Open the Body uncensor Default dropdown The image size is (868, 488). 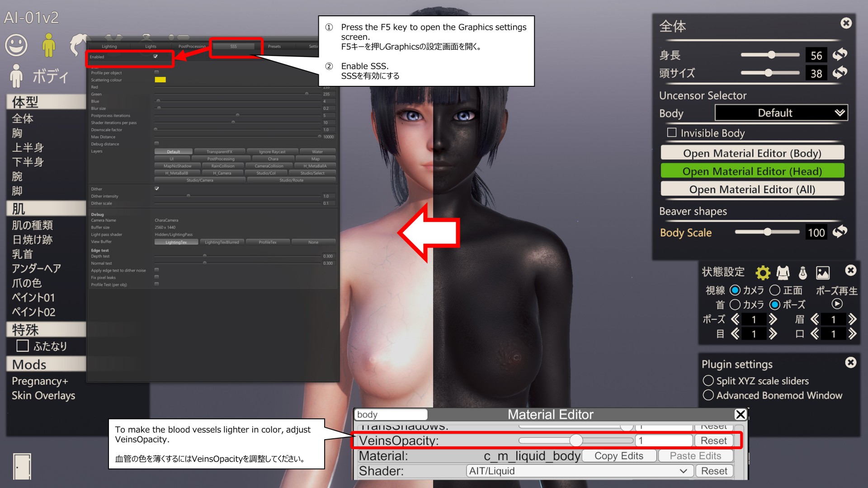(x=781, y=113)
